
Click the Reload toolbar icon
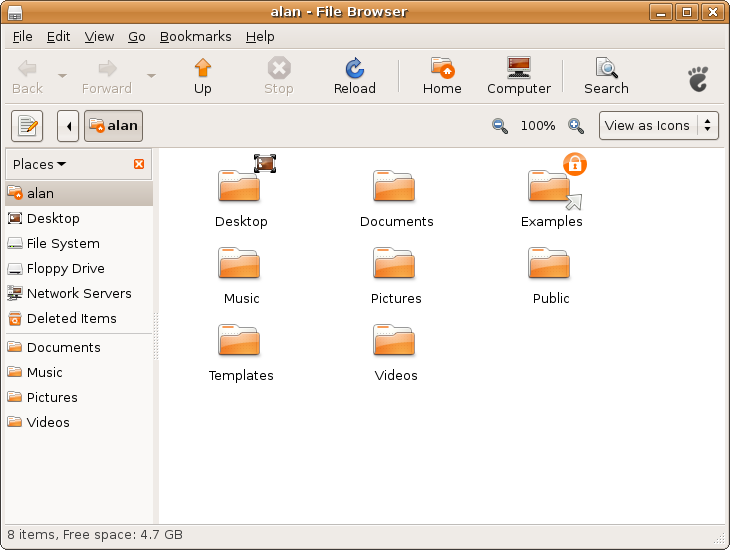355,68
